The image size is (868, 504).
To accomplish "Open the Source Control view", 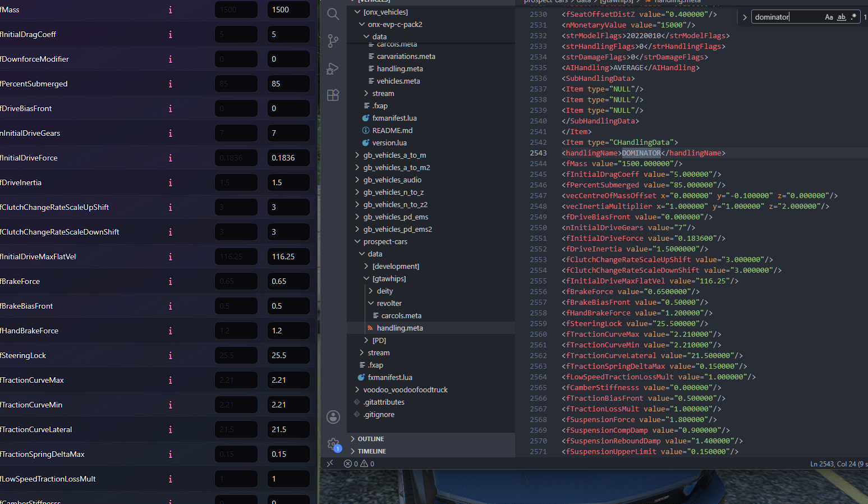I will [x=333, y=40].
